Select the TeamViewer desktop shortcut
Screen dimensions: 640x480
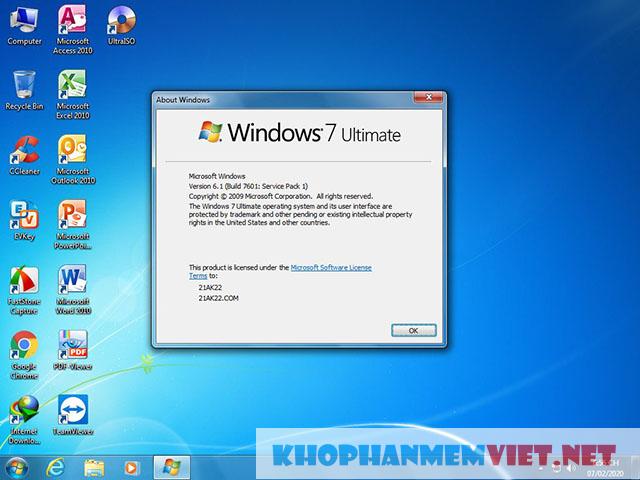[x=73, y=415]
